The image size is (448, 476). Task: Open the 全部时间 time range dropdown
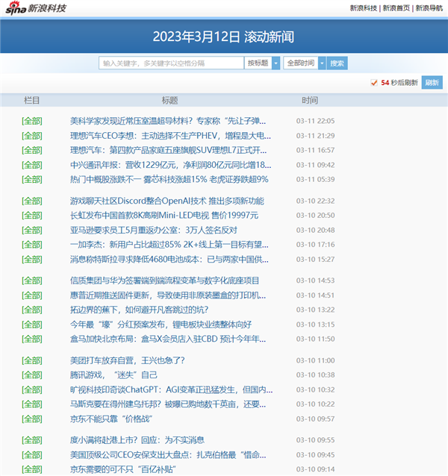click(305, 63)
